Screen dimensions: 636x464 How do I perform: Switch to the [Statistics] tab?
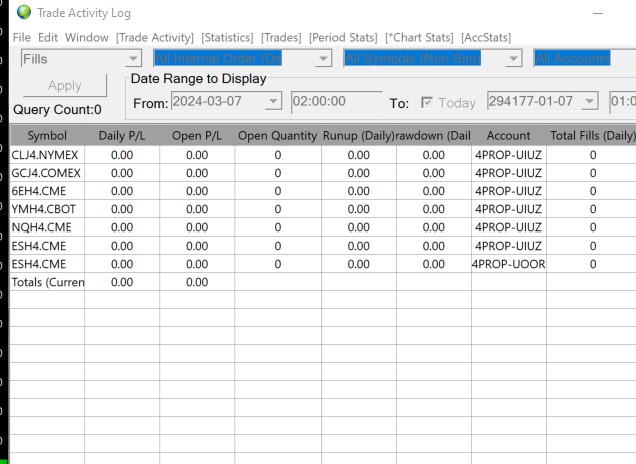coord(227,37)
